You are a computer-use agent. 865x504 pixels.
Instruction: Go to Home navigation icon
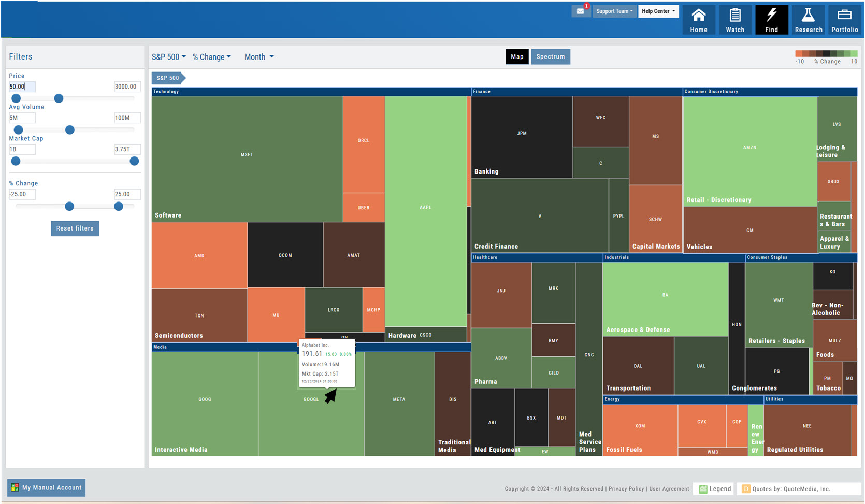[698, 20]
